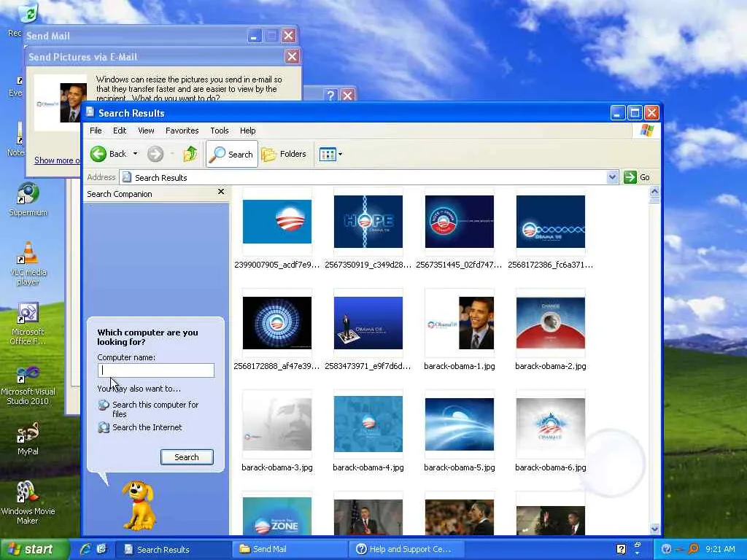Open the Help menu
Viewport: 747px width, 560px height.
tap(247, 131)
